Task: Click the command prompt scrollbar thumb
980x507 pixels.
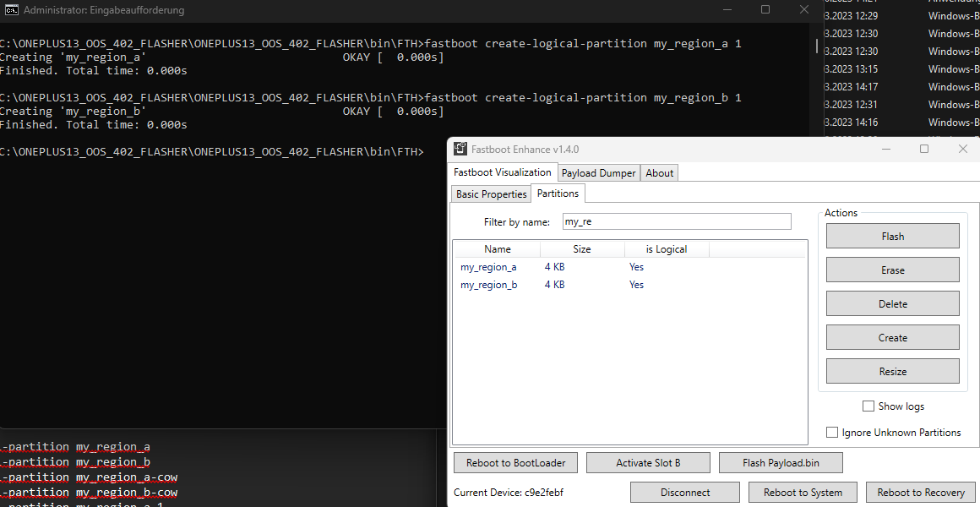Action: 817,46
